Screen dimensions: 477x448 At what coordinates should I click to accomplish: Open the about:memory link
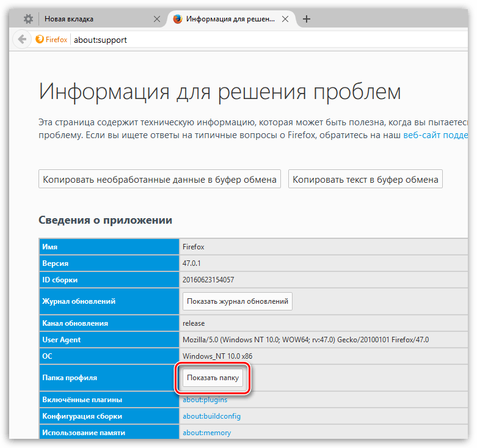tap(206, 433)
